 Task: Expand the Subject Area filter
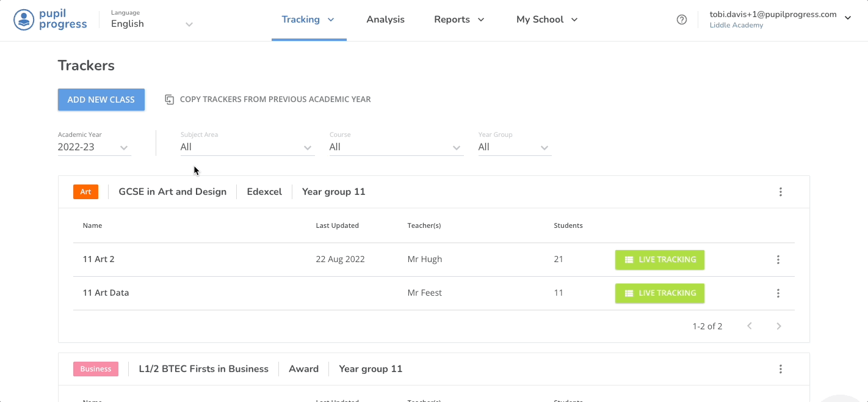point(306,147)
